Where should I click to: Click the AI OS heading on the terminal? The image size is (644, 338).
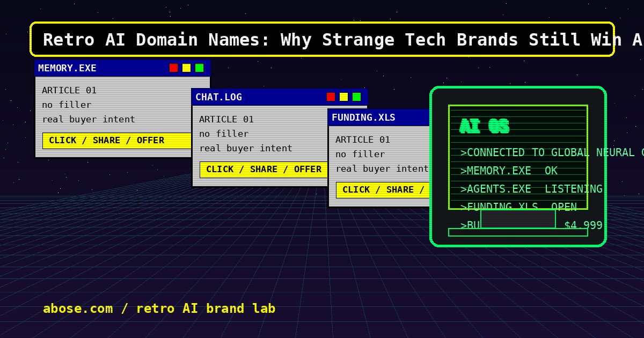484,127
